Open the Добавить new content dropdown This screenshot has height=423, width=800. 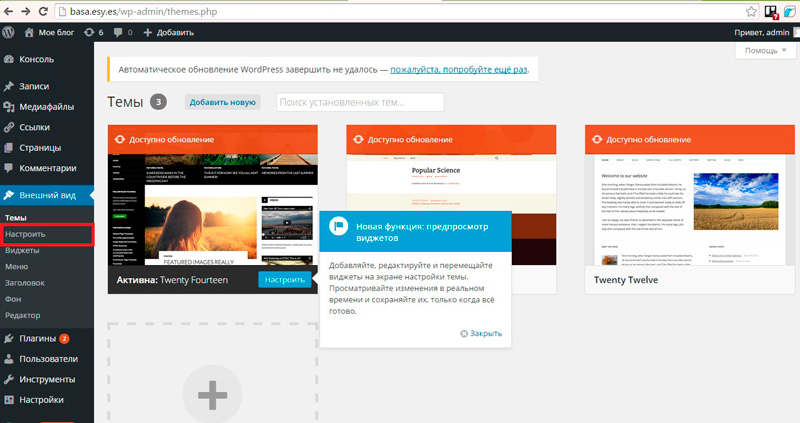click(168, 32)
